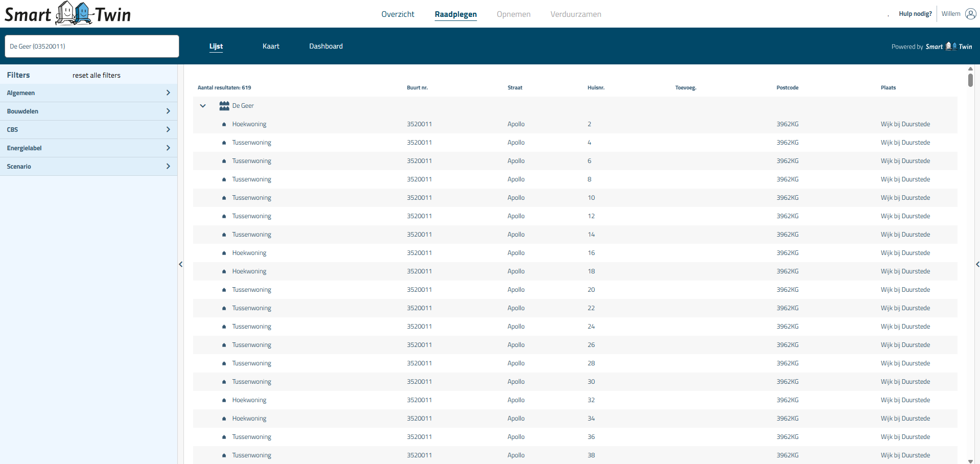Open the Dashboard tab

point(325,46)
